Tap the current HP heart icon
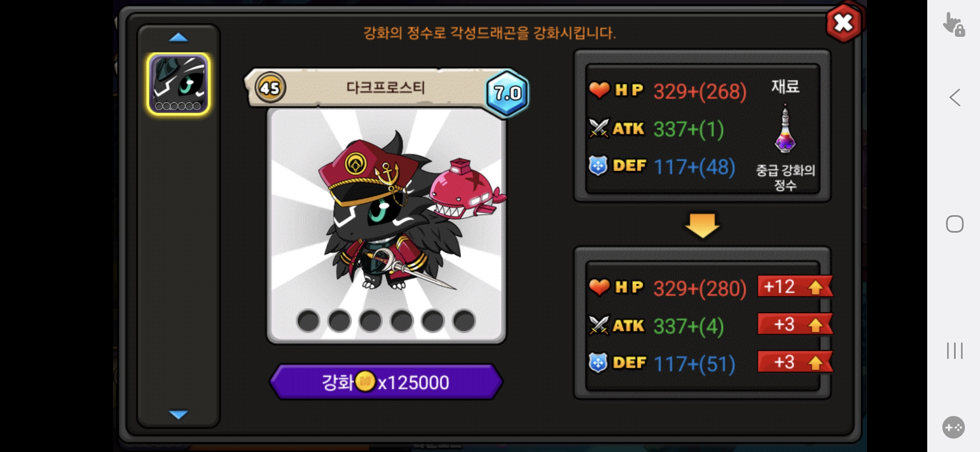 tap(599, 90)
